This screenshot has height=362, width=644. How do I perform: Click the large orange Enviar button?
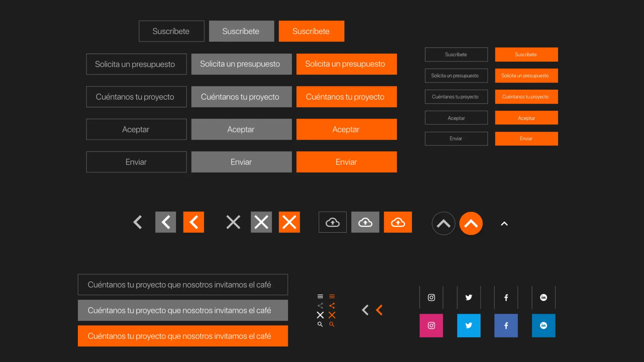(346, 162)
